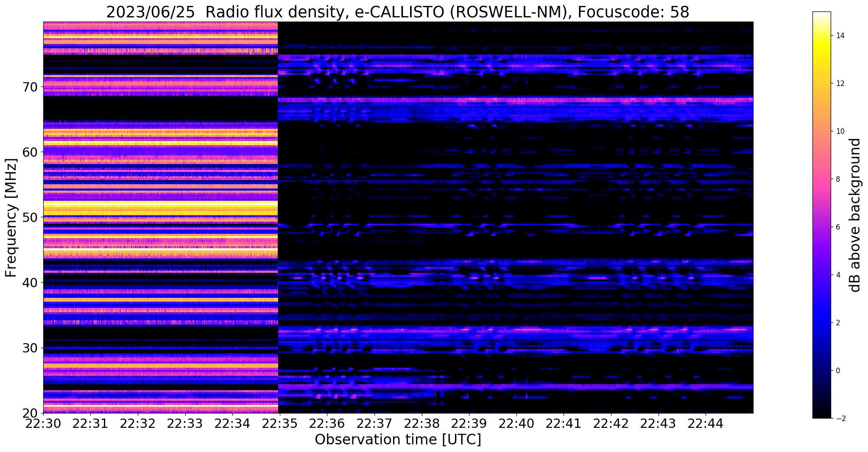
Task: Click the 22:35 time tick label
Action: pos(279,423)
